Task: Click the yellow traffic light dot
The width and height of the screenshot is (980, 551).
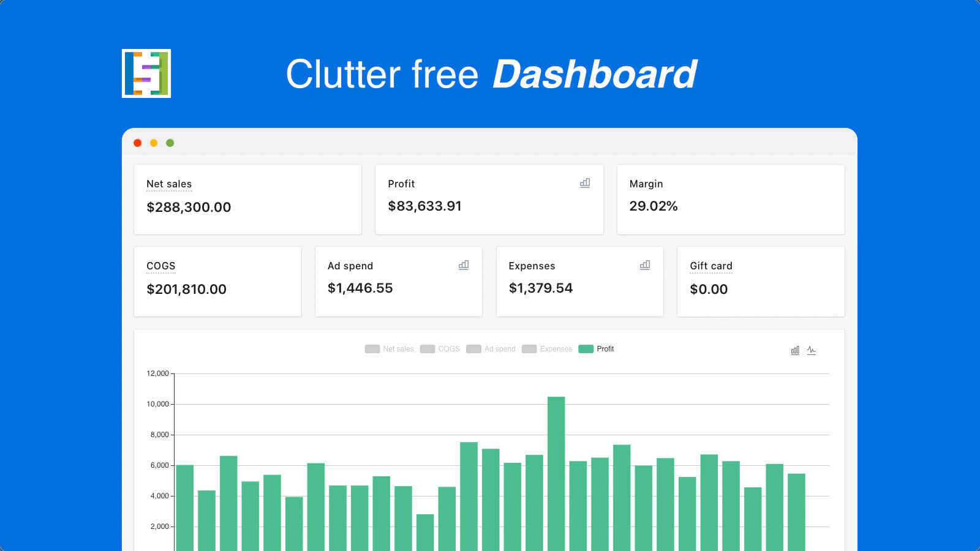Action: pos(153,143)
